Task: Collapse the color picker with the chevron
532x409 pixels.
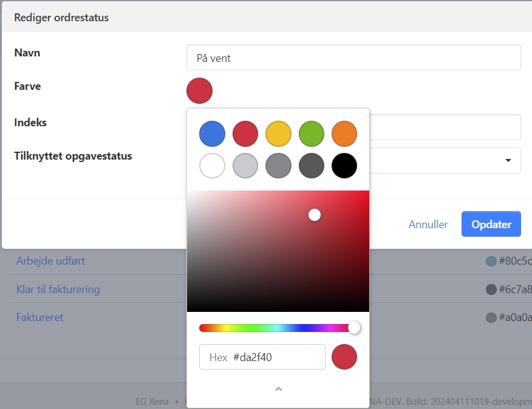Action: [278, 389]
